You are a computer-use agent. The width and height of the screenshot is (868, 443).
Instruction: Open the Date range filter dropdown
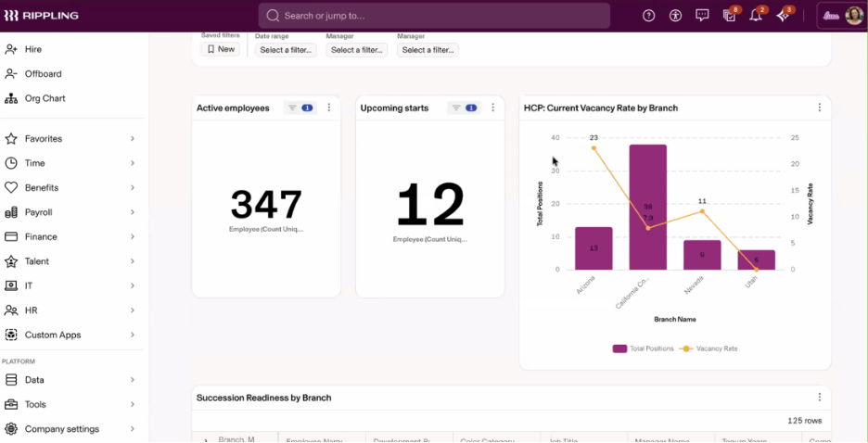click(x=286, y=50)
